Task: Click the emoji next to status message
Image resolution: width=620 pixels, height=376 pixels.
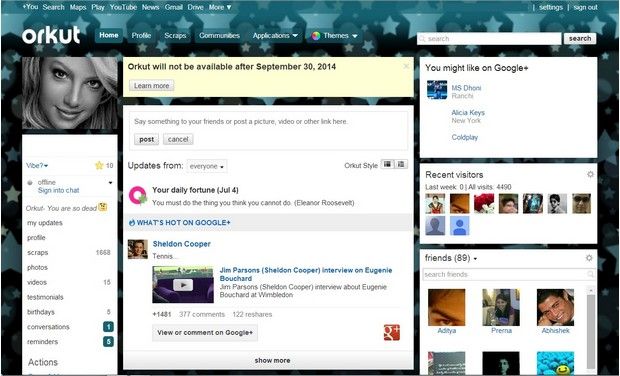Action: tap(103, 207)
